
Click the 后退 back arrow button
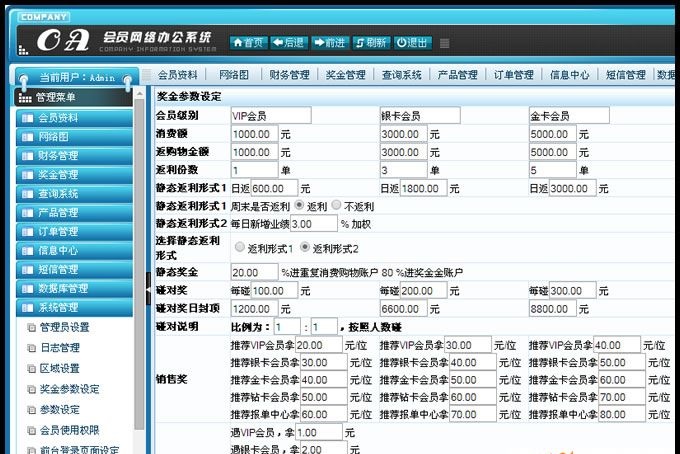point(289,42)
